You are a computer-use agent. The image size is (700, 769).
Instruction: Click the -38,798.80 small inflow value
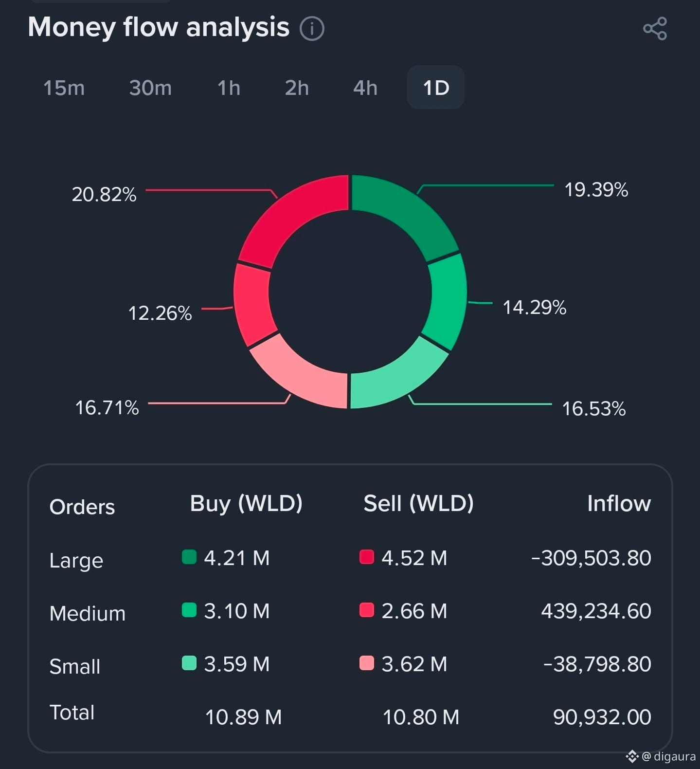[x=597, y=664]
